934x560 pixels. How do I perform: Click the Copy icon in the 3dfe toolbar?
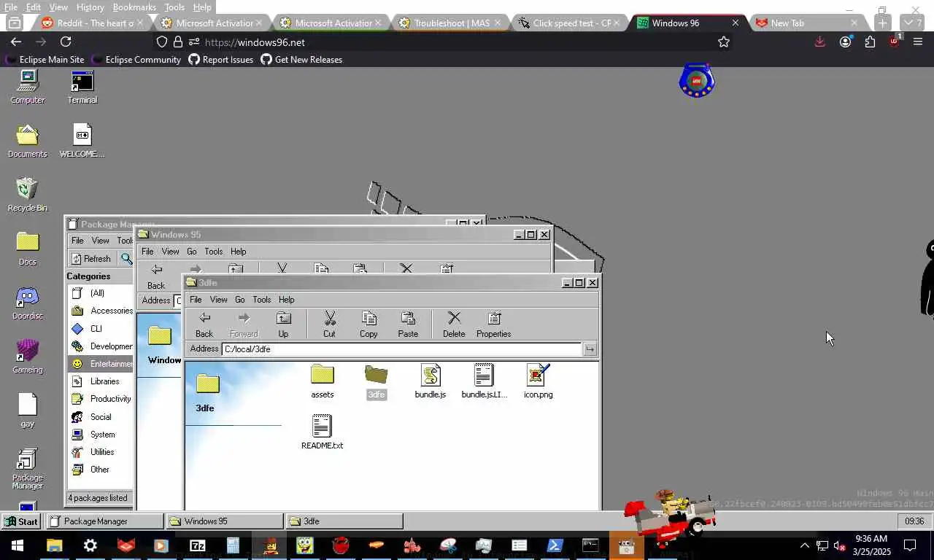[x=368, y=324]
